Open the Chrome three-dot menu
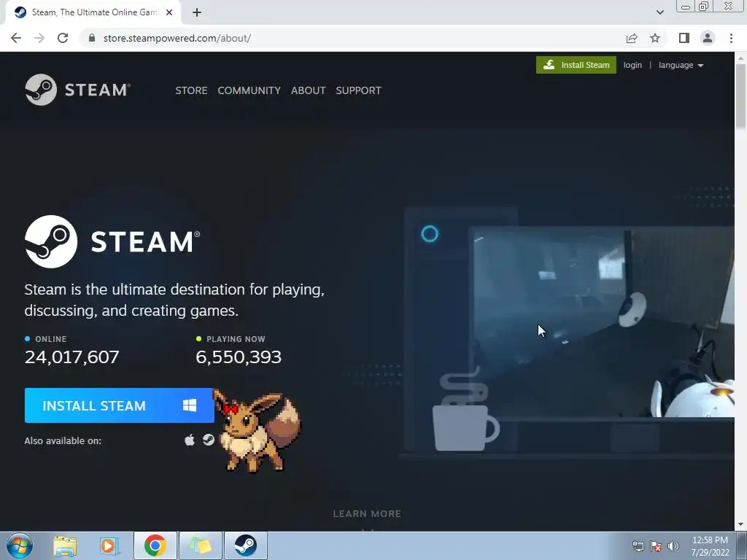Image resolution: width=747 pixels, height=560 pixels. coord(731,38)
